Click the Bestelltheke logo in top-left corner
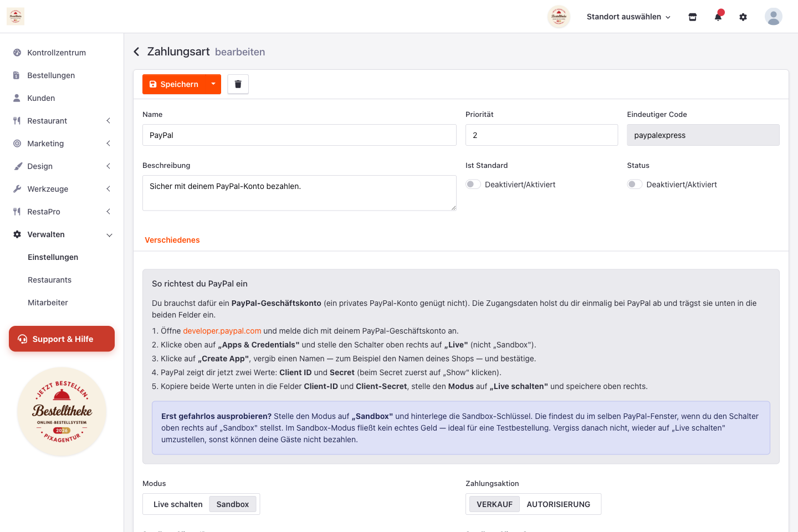This screenshot has height=532, width=798. tap(16, 17)
